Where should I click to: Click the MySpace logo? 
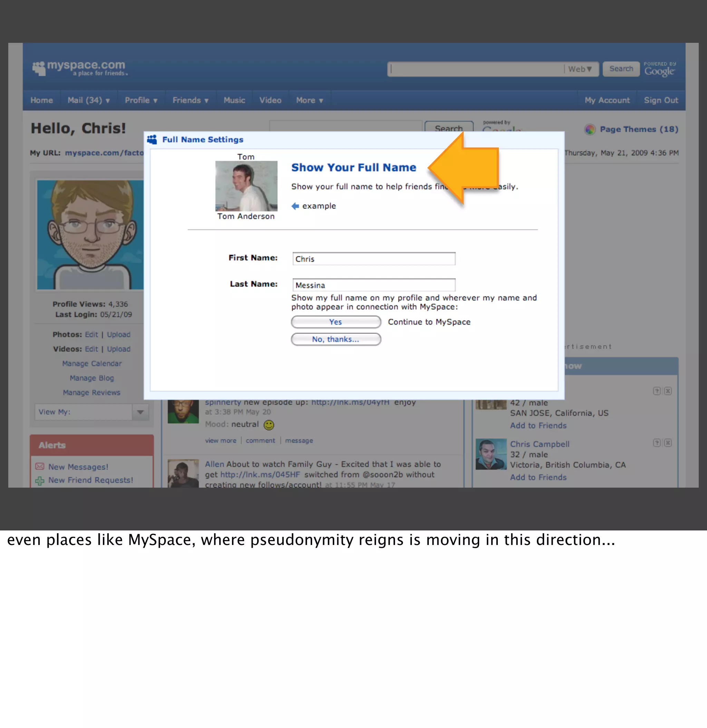click(80, 68)
